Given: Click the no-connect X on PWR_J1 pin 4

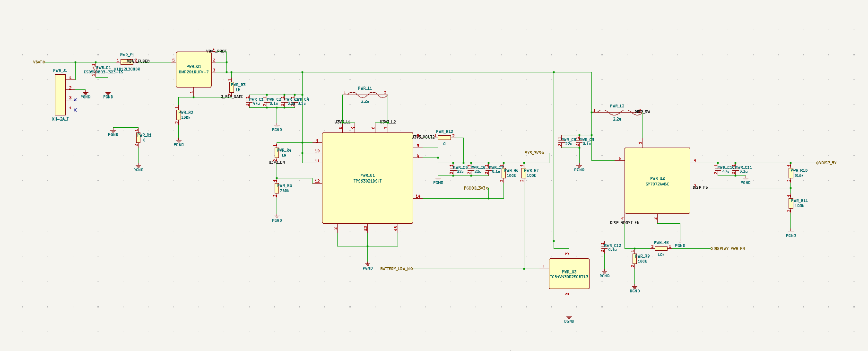Looking at the screenshot, I should click(x=75, y=110).
